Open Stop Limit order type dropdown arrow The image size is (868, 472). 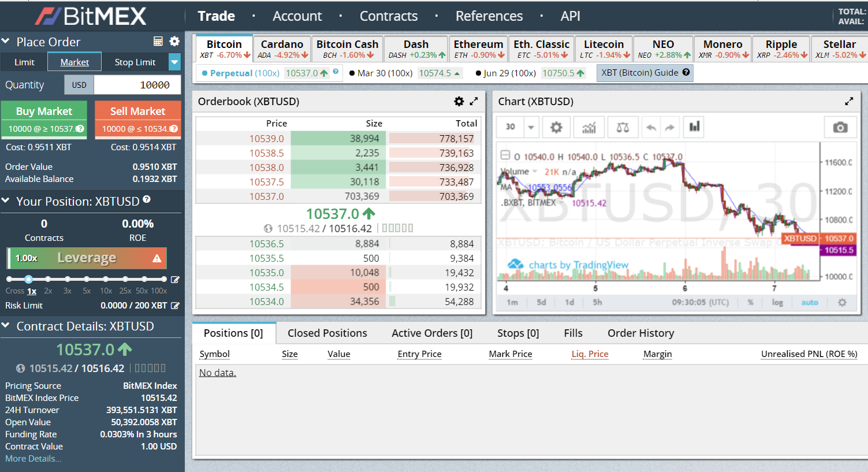(174, 62)
